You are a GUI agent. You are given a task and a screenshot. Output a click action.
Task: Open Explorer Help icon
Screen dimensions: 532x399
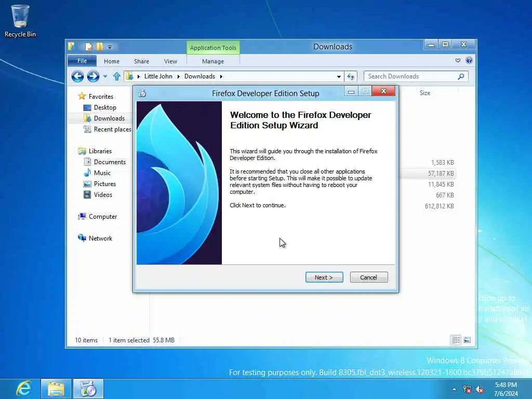coord(469,60)
